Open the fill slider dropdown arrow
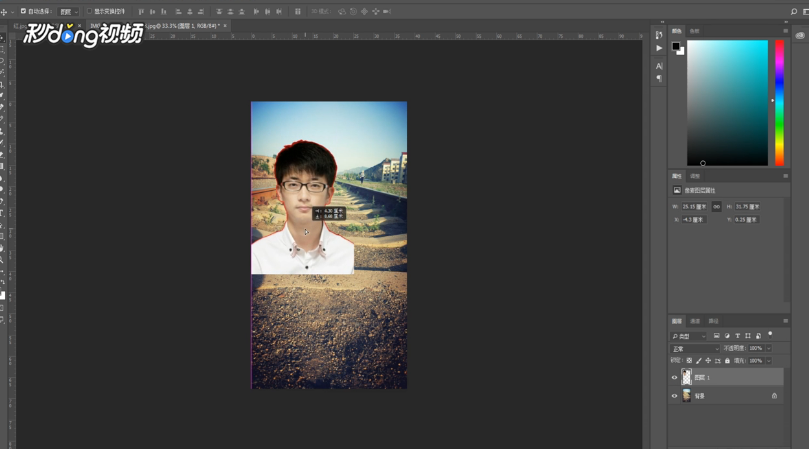Image resolution: width=809 pixels, height=449 pixels. point(769,361)
